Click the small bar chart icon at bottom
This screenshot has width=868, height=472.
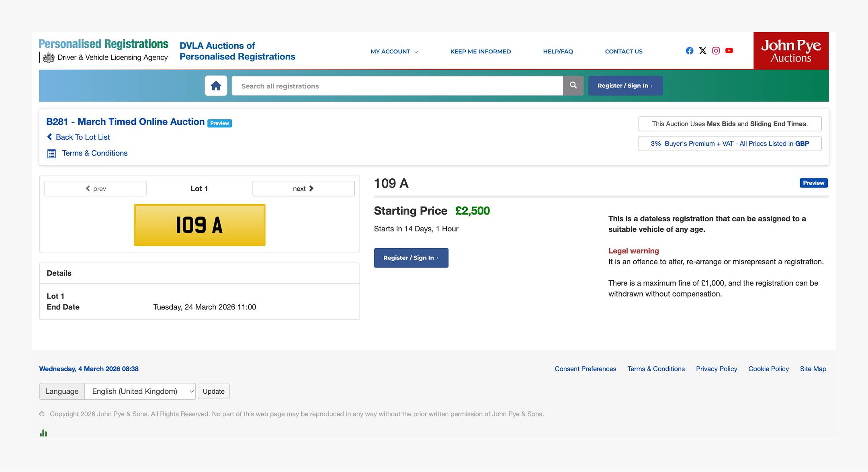tap(43, 433)
